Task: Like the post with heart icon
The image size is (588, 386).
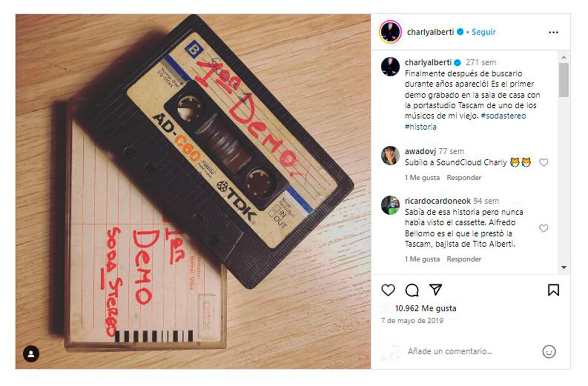Action: pyautogui.click(x=388, y=290)
